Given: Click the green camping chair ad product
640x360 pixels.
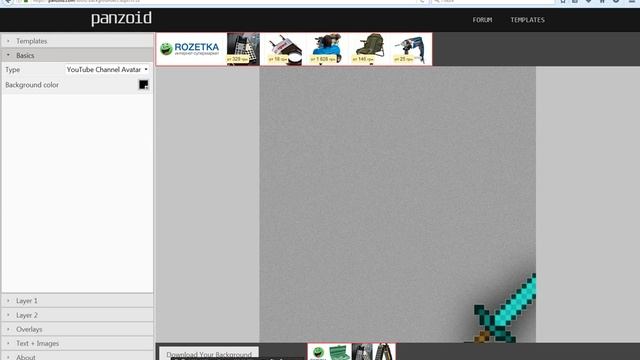Looking at the screenshot, I should tap(369, 49).
